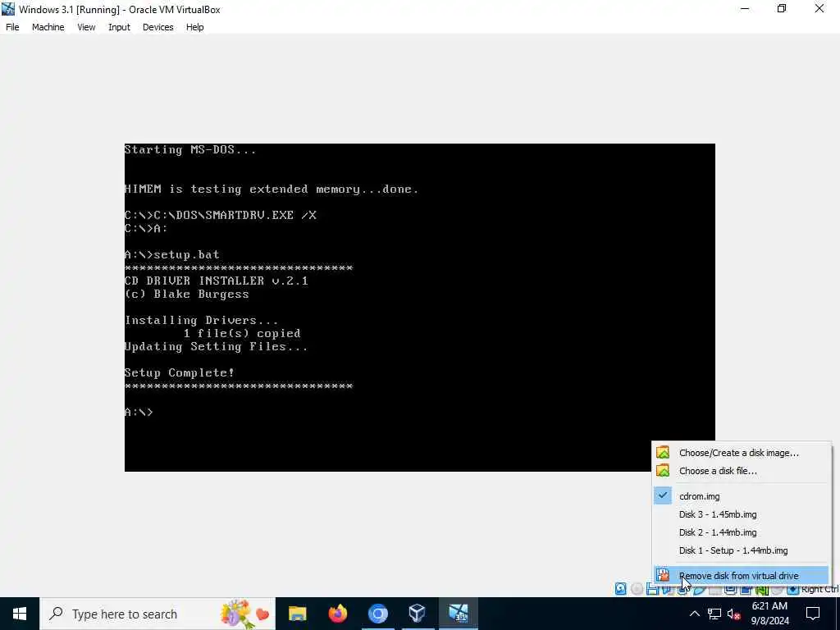Viewport: 840px width, 630px height.
Task: Open the Input menu
Action: [x=119, y=27]
